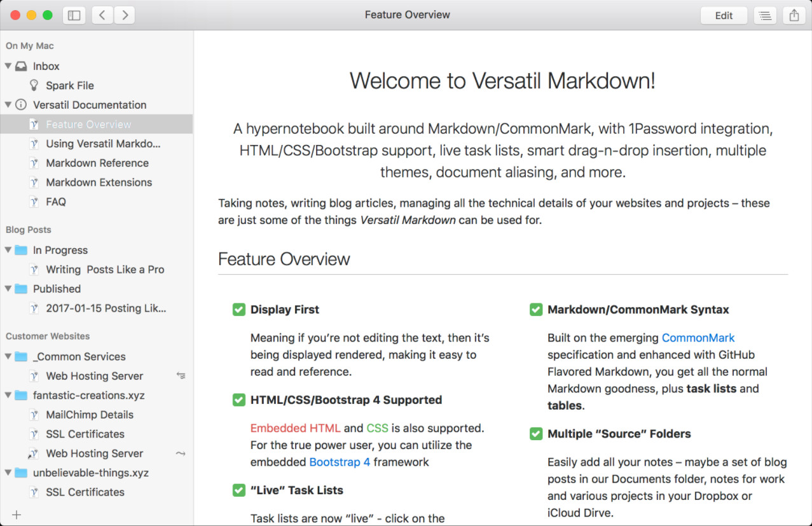Click the info icon beside Versatil Documentation
Image resolution: width=812 pixels, height=526 pixels.
point(21,105)
